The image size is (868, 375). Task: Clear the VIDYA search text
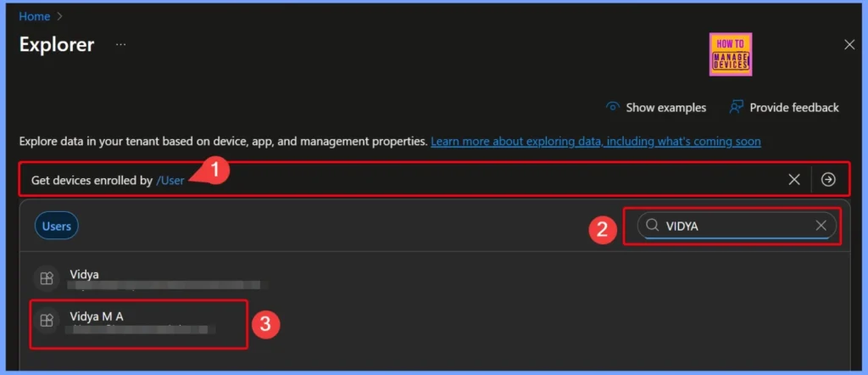pos(821,226)
